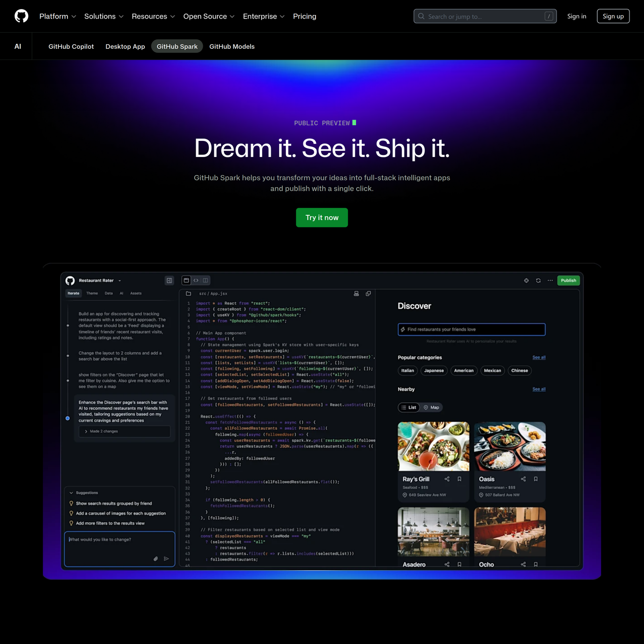Click the Sign up button

tap(613, 16)
